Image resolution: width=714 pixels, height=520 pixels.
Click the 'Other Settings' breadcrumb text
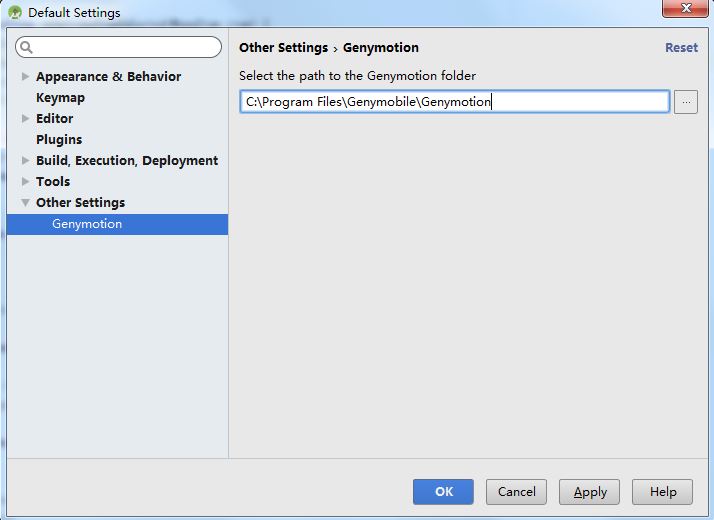pyautogui.click(x=284, y=47)
